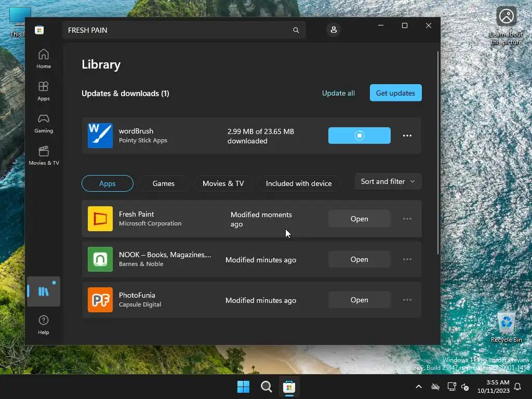Open the Windows Start menu
532x399 pixels.
pyautogui.click(x=243, y=387)
